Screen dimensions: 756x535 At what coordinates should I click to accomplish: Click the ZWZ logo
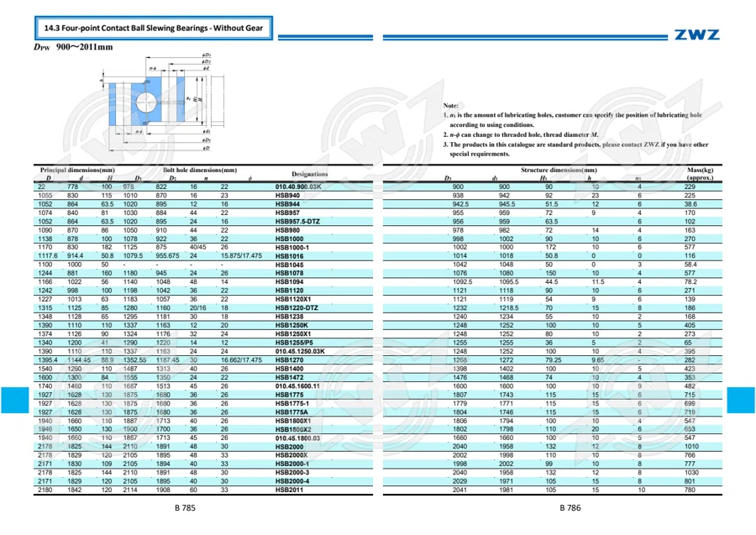coord(696,34)
